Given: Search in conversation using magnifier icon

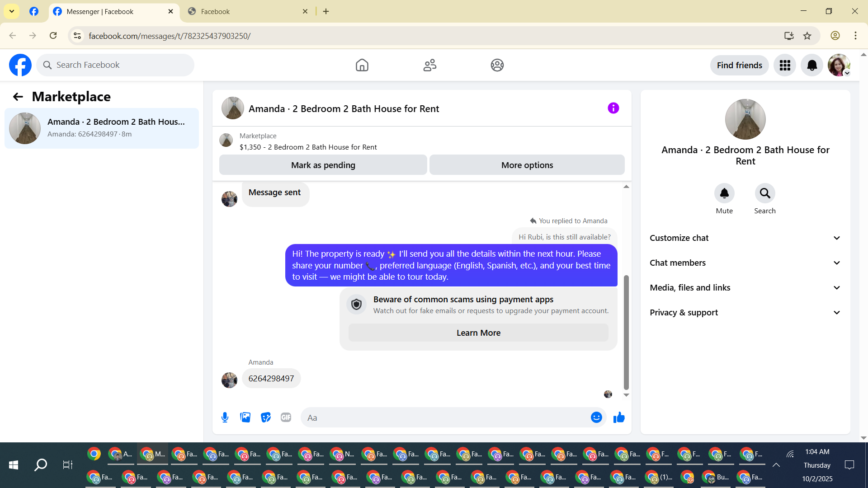Looking at the screenshot, I should pos(764,193).
